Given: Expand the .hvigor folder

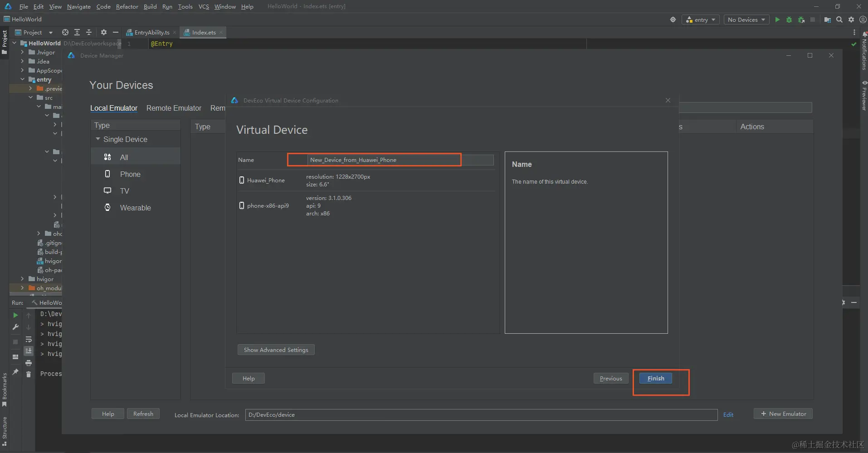Looking at the screenshot, I should pos(22,52).
